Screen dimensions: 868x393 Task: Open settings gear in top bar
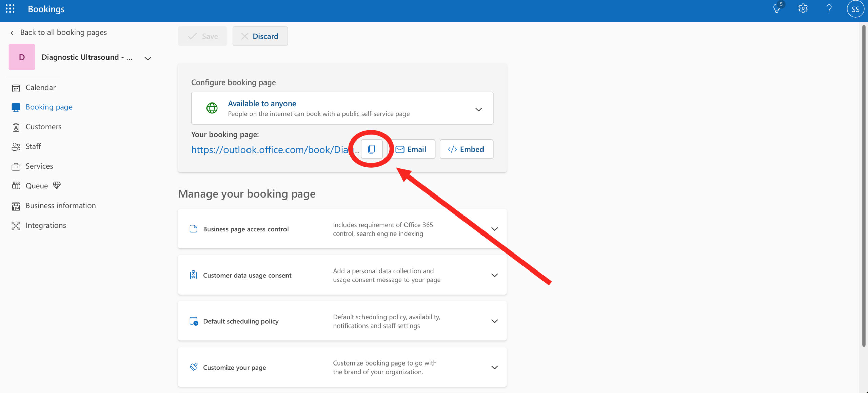803,9
